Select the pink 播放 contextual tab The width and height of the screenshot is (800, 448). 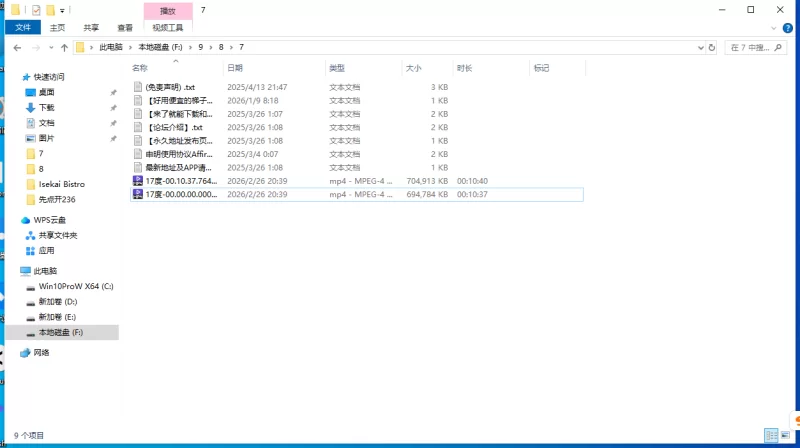[168, 11]
